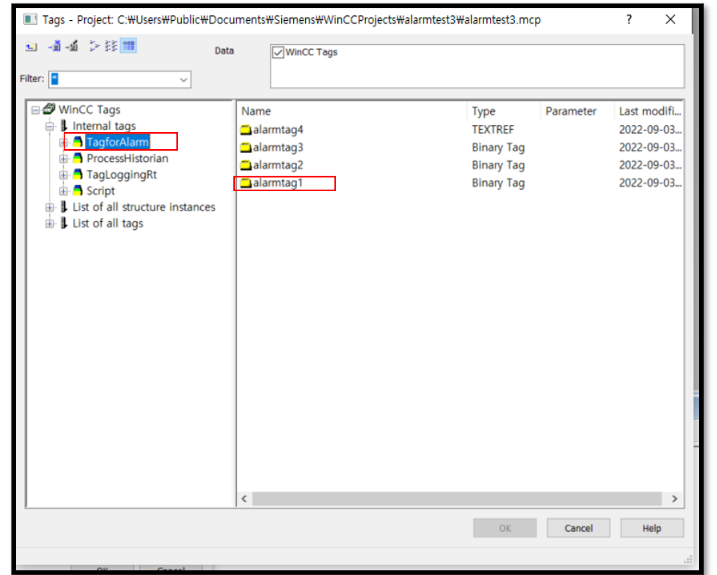Image resolution: width=717 pixels, height=575 pixels.
Task: Select the TagLoggingRt tree item
Action: [x=122, y=175]
